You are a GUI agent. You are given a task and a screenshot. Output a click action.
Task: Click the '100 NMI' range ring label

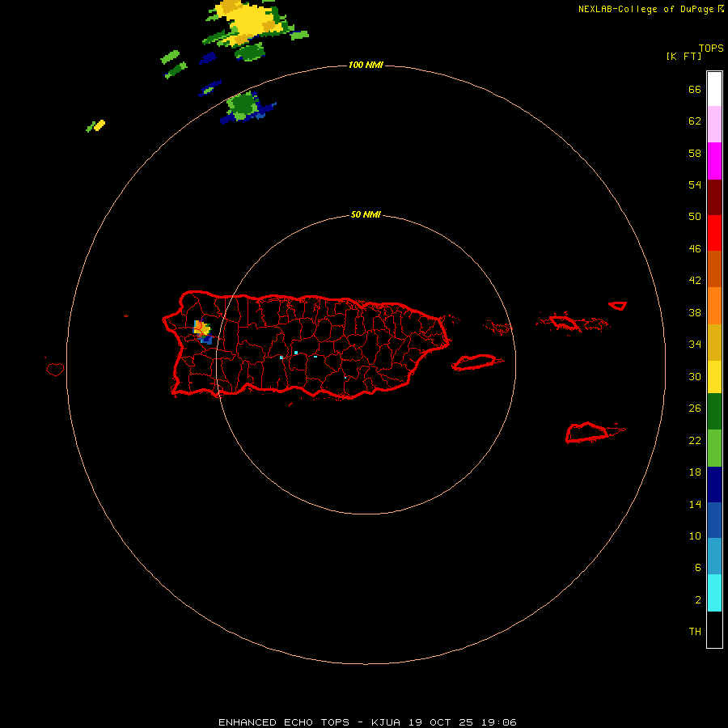tap(366, 65)
